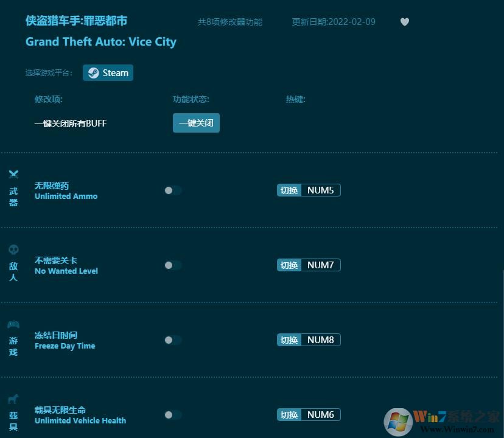Click the 修改项 column header

coord(49,99)
